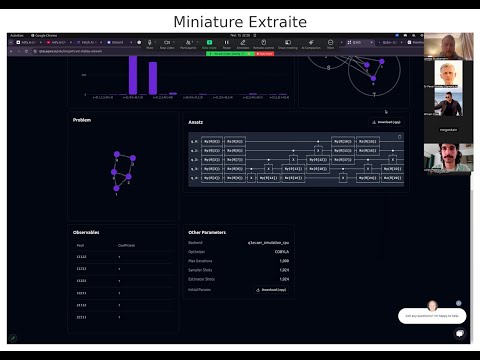The width and height of the screenshot is (480, 360).
Task: Click Optimizer value 'COBYLA'
Action: (x=282, y=252)
